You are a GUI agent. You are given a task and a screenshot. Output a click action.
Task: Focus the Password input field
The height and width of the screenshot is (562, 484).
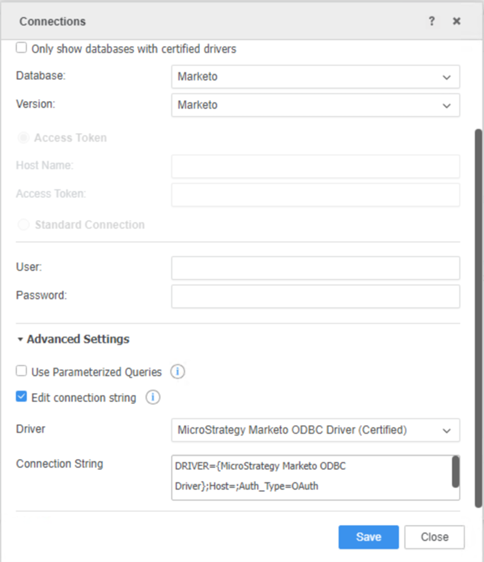[315, 296]
